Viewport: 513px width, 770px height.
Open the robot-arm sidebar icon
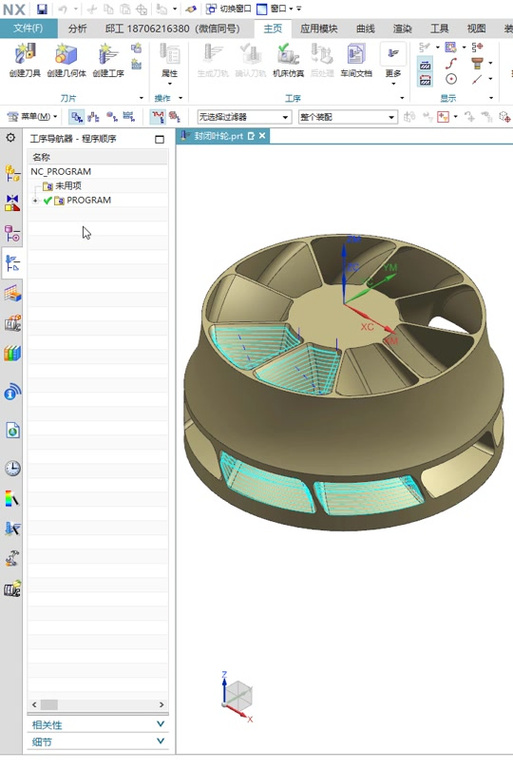tap(12, 558)
